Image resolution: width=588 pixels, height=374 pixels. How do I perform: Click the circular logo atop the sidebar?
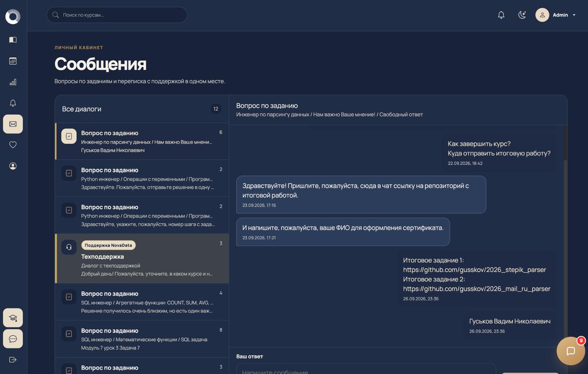click(13, 17)
